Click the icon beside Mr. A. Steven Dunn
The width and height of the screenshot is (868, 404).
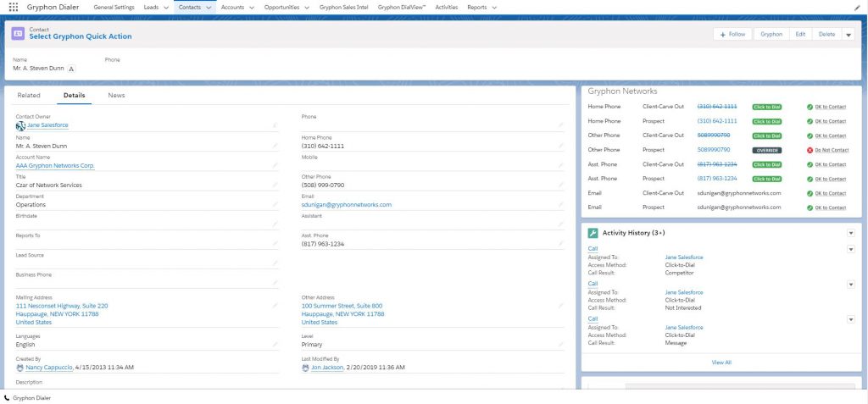tap(71, 69)
